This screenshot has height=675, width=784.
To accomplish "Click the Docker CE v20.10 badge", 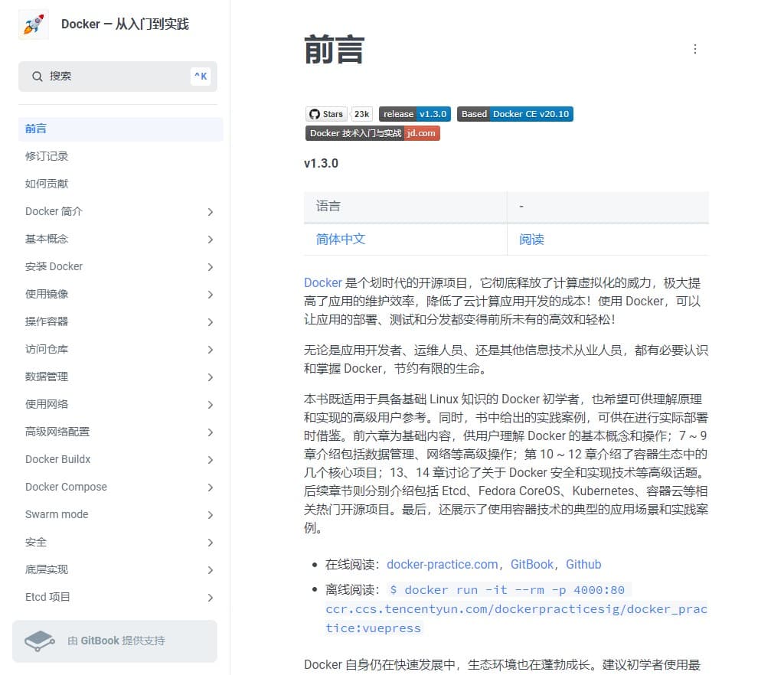I will tap(514, 114).
